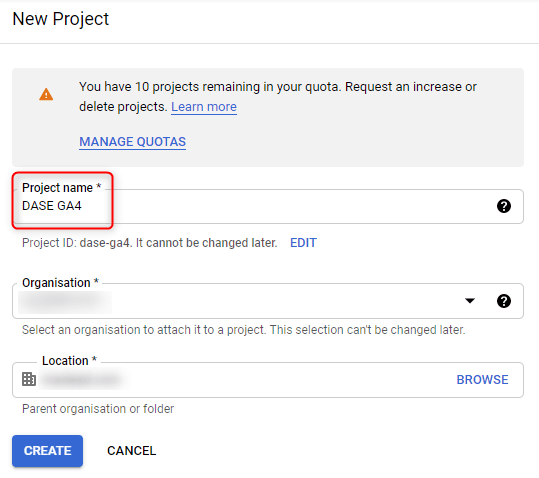Focus the Project name field containing DASE GA4
Viewport: 539px width, 478px height.
coord(268,206)
